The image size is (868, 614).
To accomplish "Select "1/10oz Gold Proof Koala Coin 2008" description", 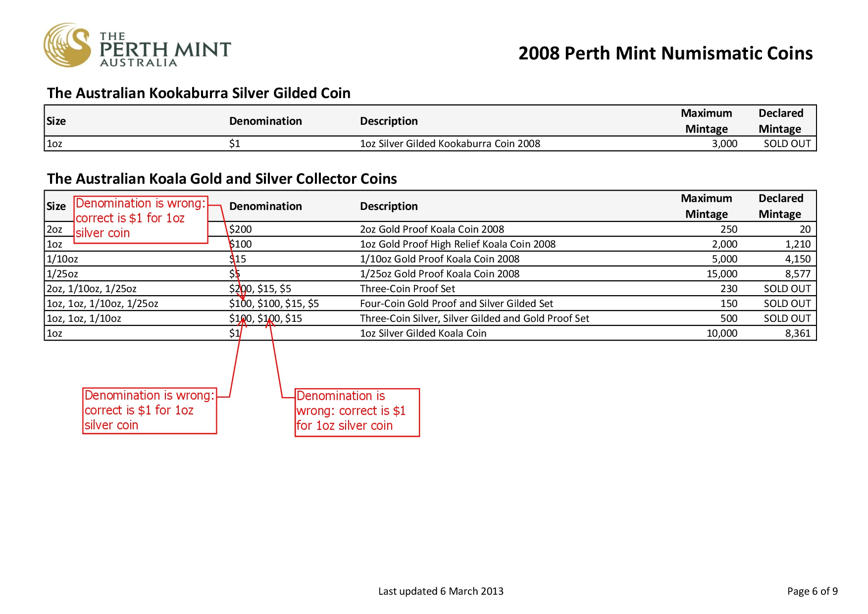I will pyautogui.click(x=440, y=259).
